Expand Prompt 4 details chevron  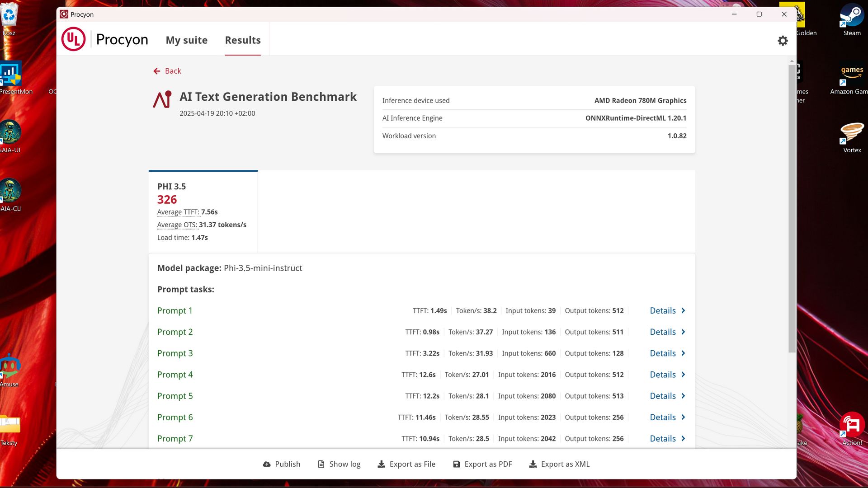click(x=683, y=375)
